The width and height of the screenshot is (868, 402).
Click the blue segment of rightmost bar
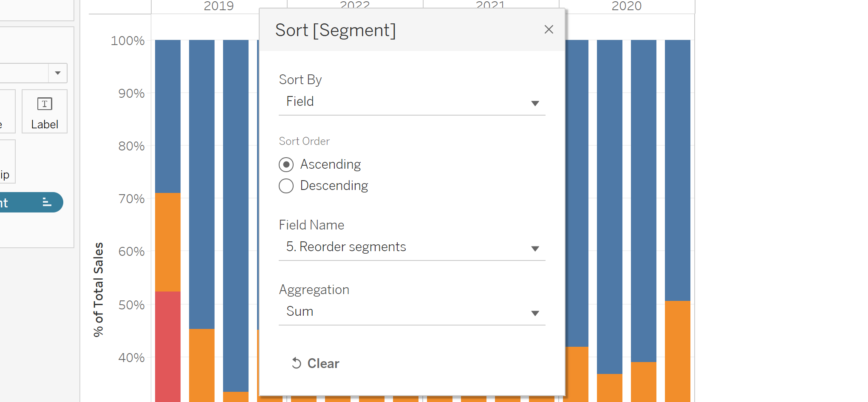click(x=677, y=170)
